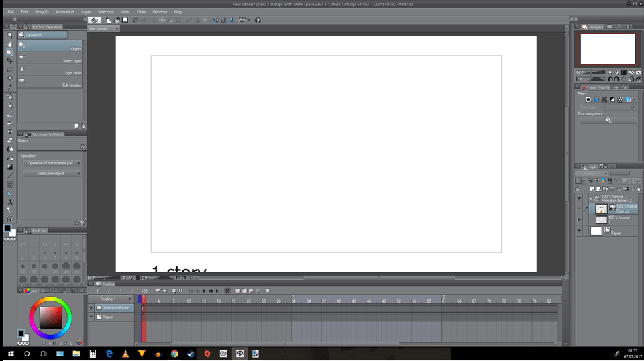Open the Animation menu
The width and height of the screenshot is (644, 361).
(65, 12)
